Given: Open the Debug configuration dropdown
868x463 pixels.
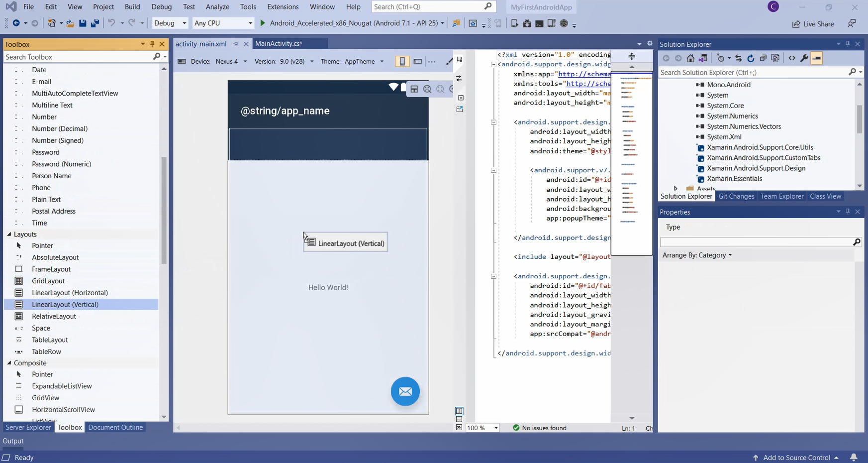Looking at the screenshot, I should [x=170, y=23].
